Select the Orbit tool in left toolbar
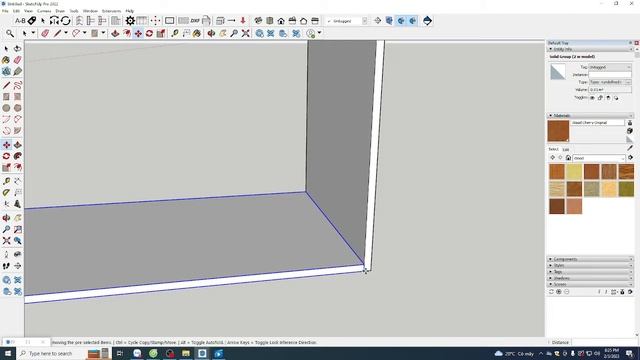The width and height of the screenshot is (640, 360). point(7,218)
